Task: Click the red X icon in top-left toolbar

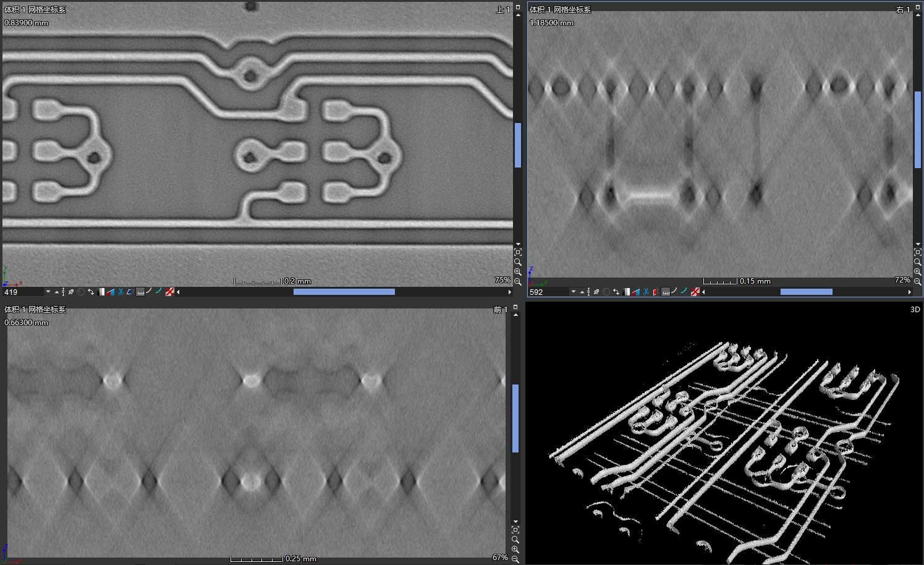Action: tap(169, 292)
